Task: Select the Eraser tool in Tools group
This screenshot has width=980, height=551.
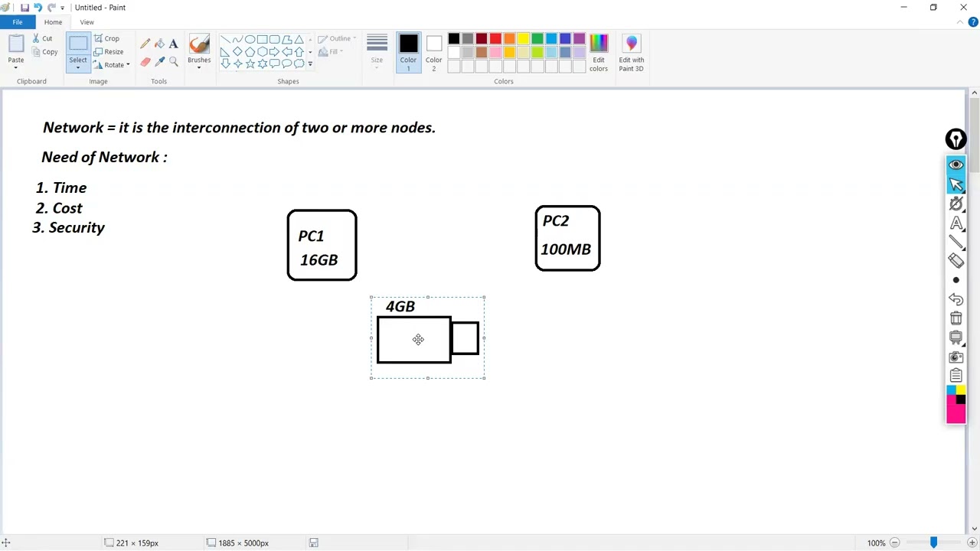Action: point(145,62)
